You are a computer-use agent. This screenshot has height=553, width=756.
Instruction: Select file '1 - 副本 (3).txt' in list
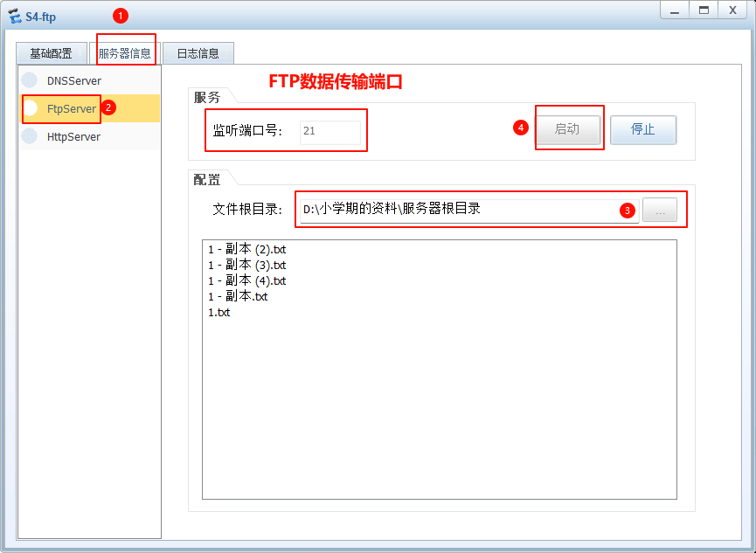(246, 265)
